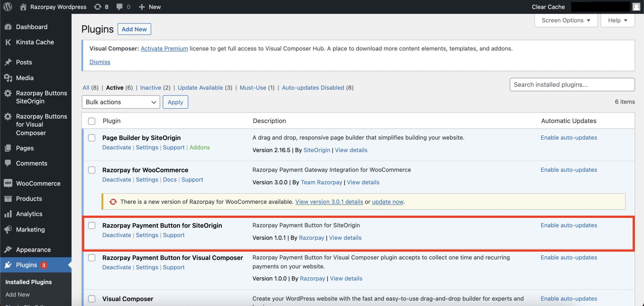Open Addons link for Page Builder by SiteOrigin
644x306 pixels.
200,147
